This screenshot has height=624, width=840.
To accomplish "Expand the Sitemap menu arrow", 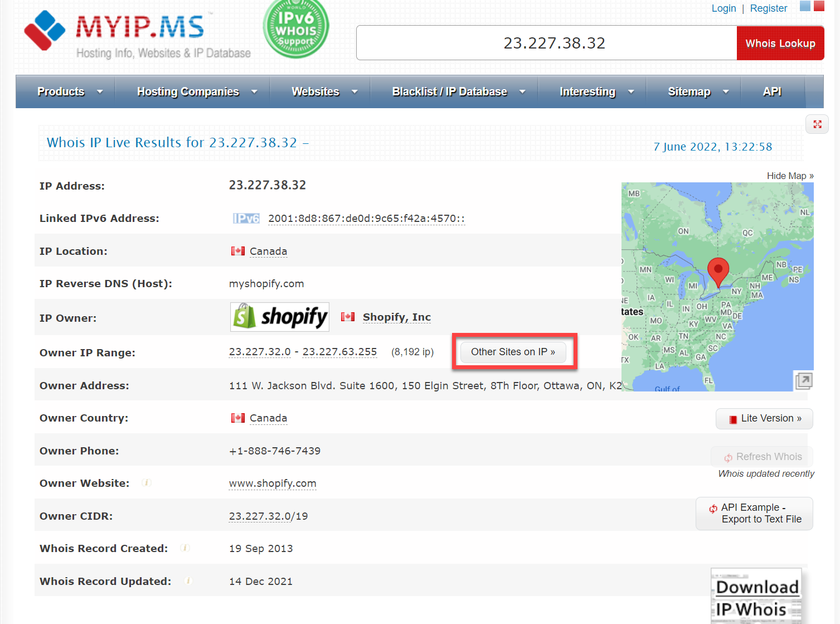I will [x=726, y=92].
